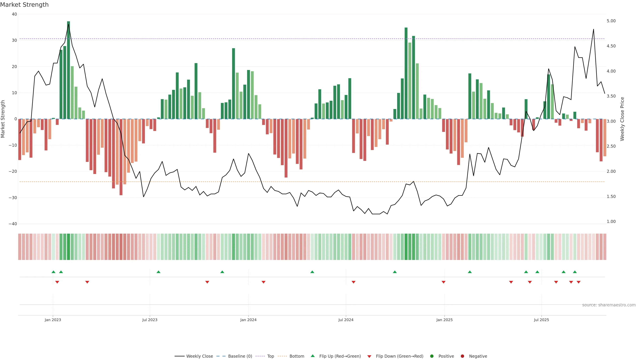Click the Positive green circle legend icon
The image size is (644, 362).
point(432,356)
